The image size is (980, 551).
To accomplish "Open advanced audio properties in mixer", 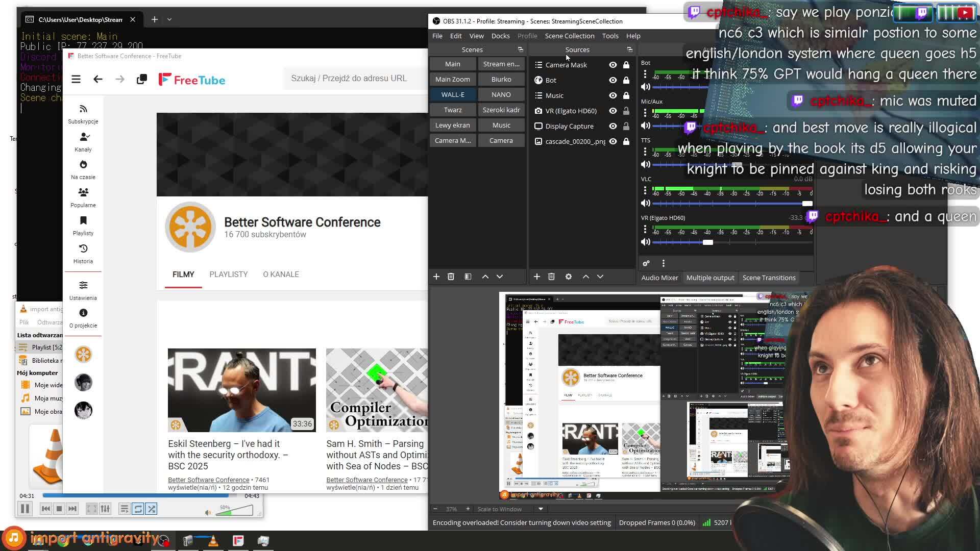I will (646, 263).
